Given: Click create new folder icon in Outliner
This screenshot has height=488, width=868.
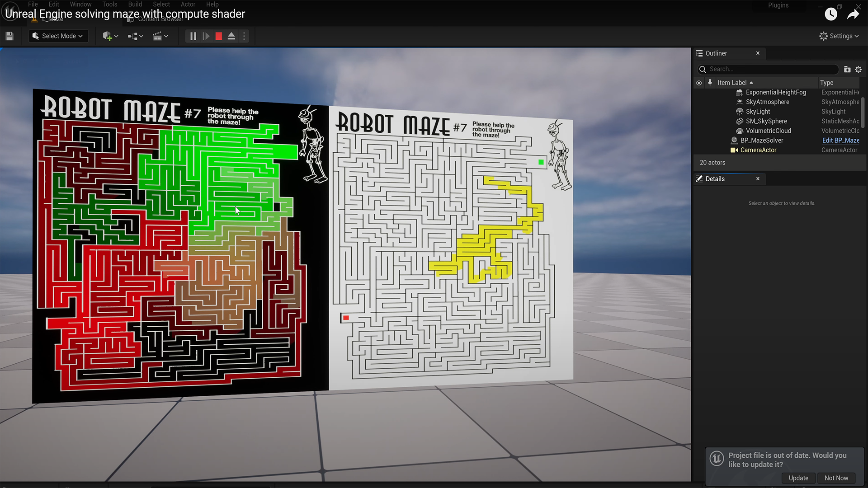Looking at the screenshot, I should [x=847, y=69].
